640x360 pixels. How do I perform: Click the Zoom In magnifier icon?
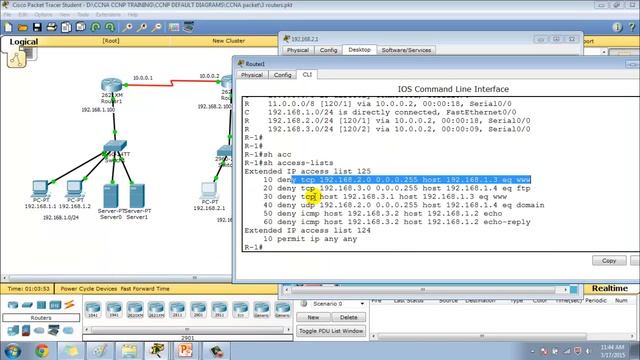click(x=127, y=27)
